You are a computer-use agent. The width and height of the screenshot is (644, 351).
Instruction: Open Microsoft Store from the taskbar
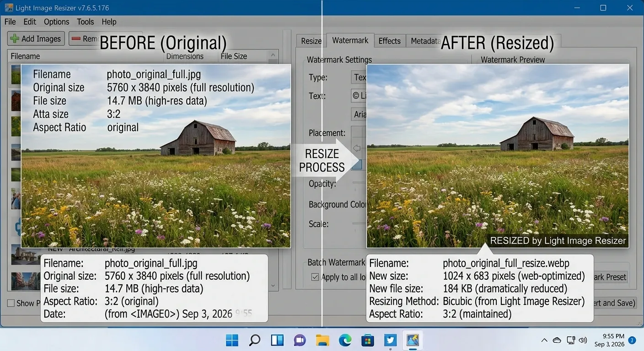pos(367,340)
